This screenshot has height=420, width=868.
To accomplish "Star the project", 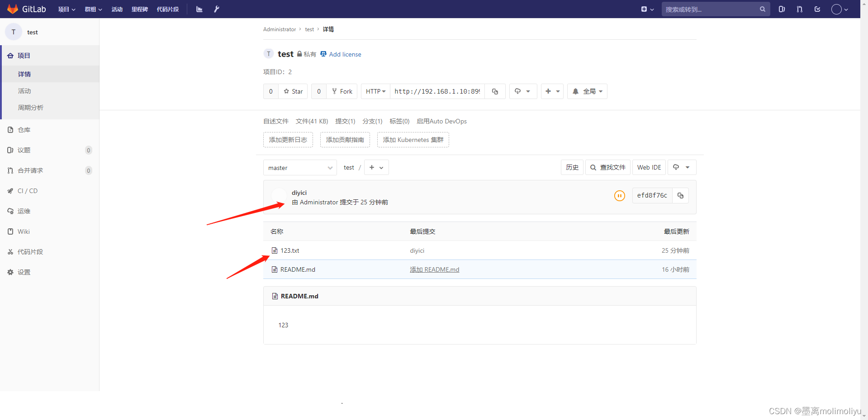I will point(293,91).
